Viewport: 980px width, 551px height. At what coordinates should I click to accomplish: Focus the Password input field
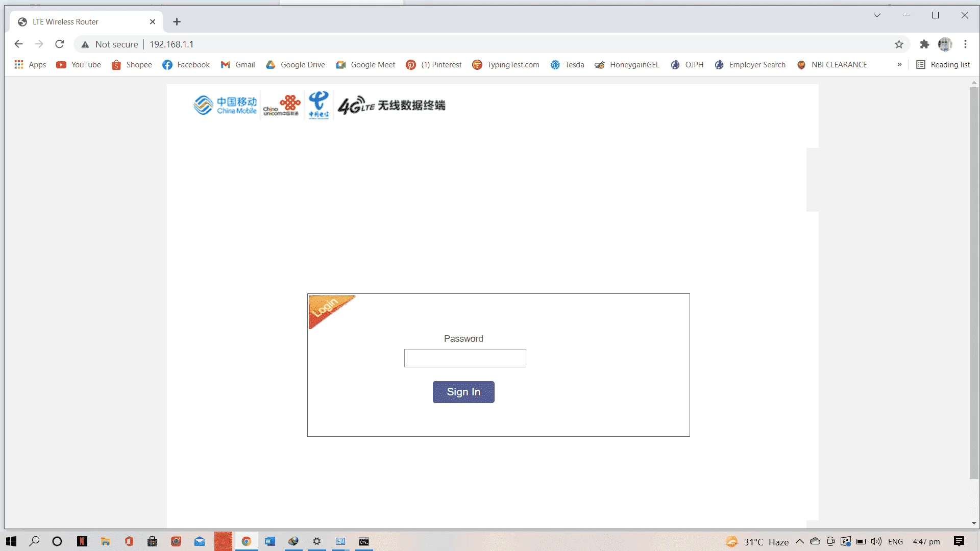coord(465,358)
